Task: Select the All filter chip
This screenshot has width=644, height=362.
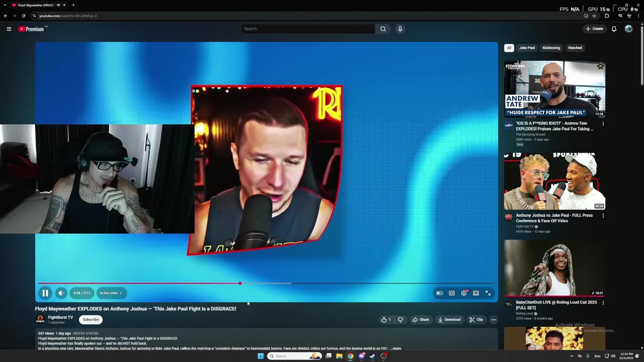Action: tap(509, 48)
